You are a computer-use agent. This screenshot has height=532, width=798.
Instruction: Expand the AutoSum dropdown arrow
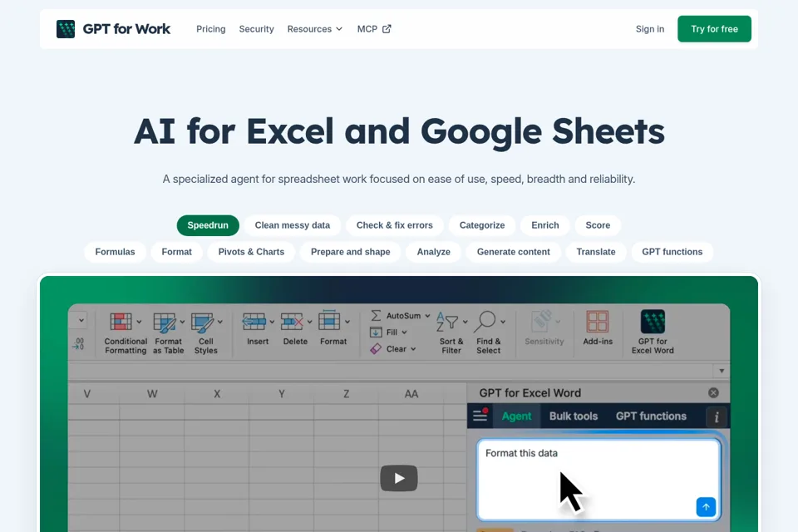427,316
